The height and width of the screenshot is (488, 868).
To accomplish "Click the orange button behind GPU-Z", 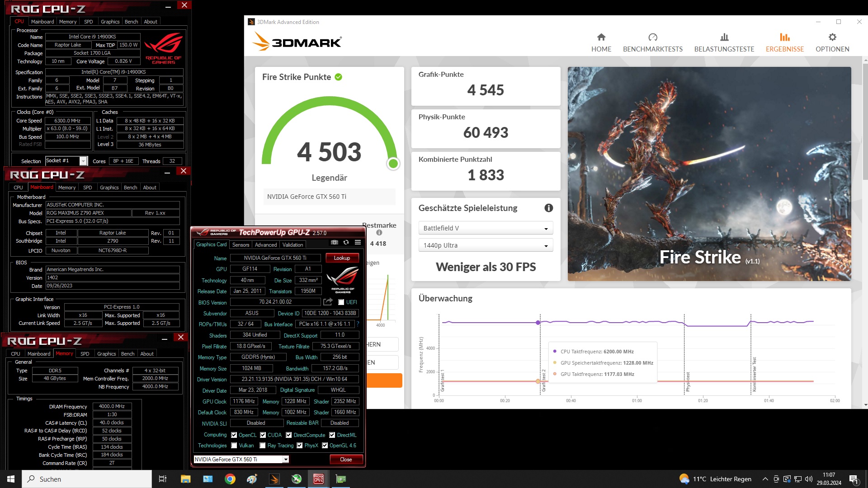I will [x=384, y=380].
